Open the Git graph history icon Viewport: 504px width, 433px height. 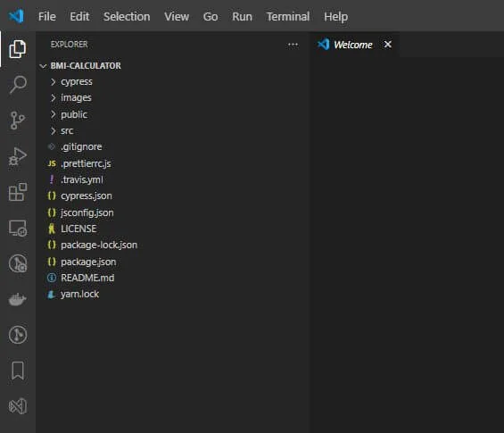(18, 335)
